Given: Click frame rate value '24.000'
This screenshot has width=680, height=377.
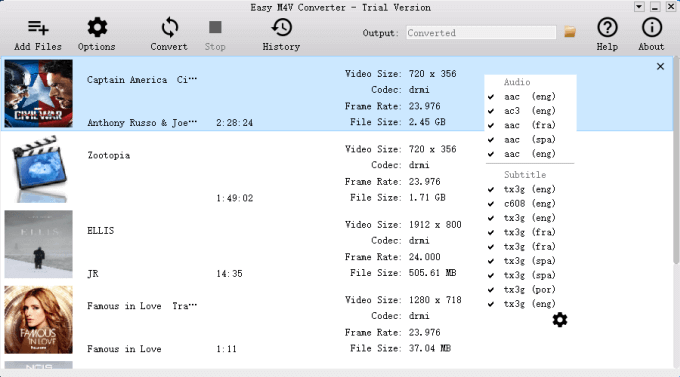Looking at the screenshot, I should point(425,257).
